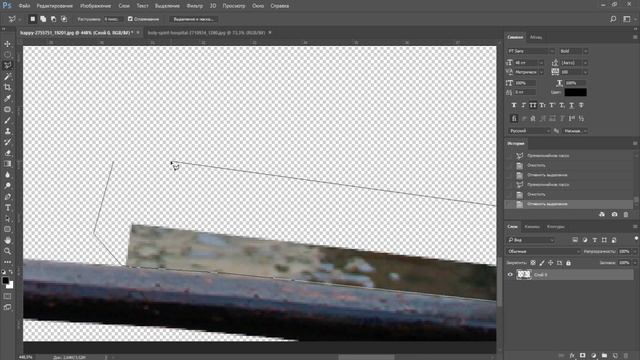This screenshot has width=640, height=360.
Task: Open the layer blend mode Обычные dropdown
Action: click(544, 251)
